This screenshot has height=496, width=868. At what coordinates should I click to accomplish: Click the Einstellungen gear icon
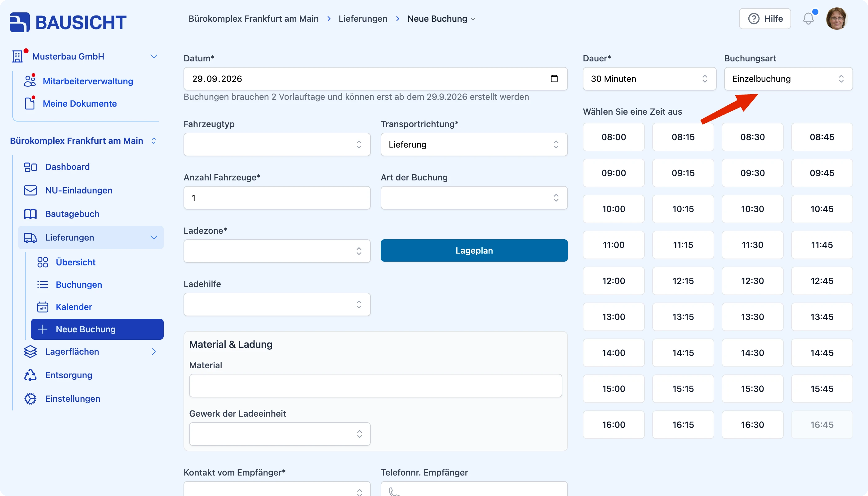[x=30, y=399]
